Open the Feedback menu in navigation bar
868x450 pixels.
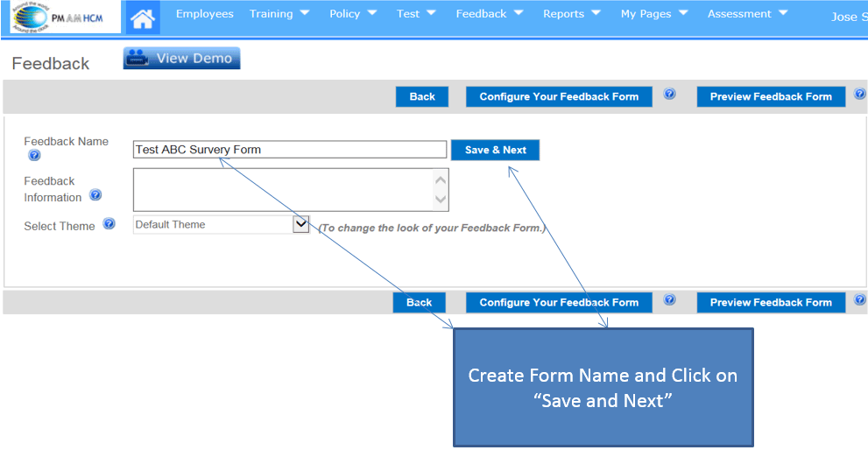click(x=490, y=14)
